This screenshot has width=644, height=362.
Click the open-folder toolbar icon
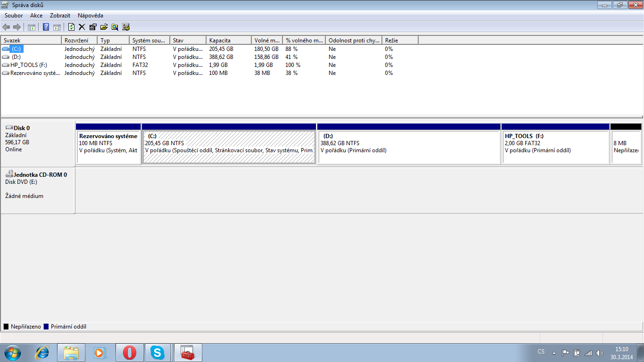click(104, 27)
